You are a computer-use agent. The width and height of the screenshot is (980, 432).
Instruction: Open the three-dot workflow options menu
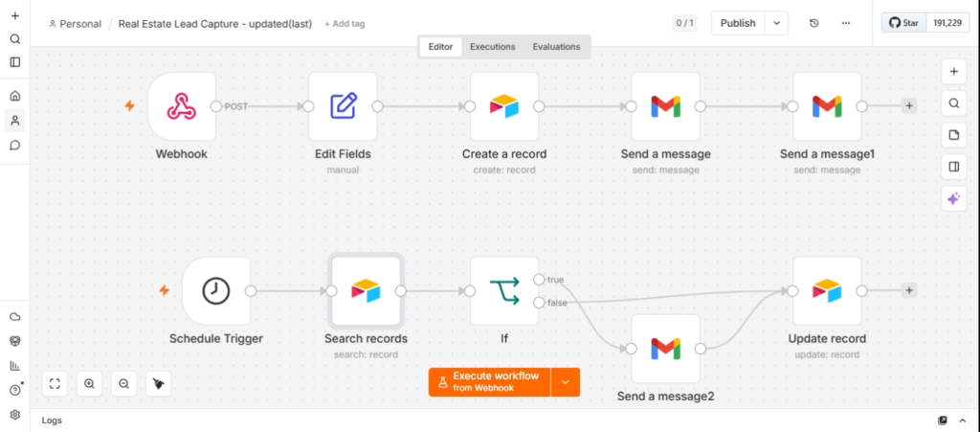click(846, 23)
